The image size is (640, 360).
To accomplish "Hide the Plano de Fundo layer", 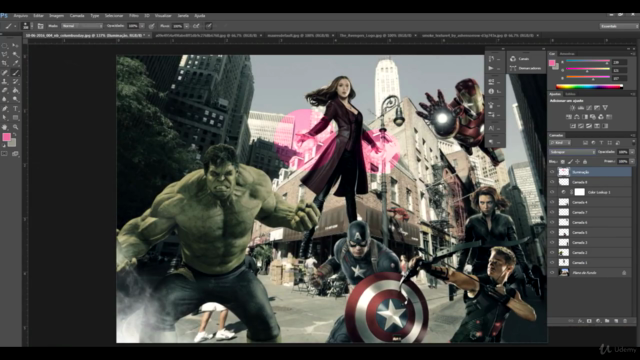I will point(552,272).
